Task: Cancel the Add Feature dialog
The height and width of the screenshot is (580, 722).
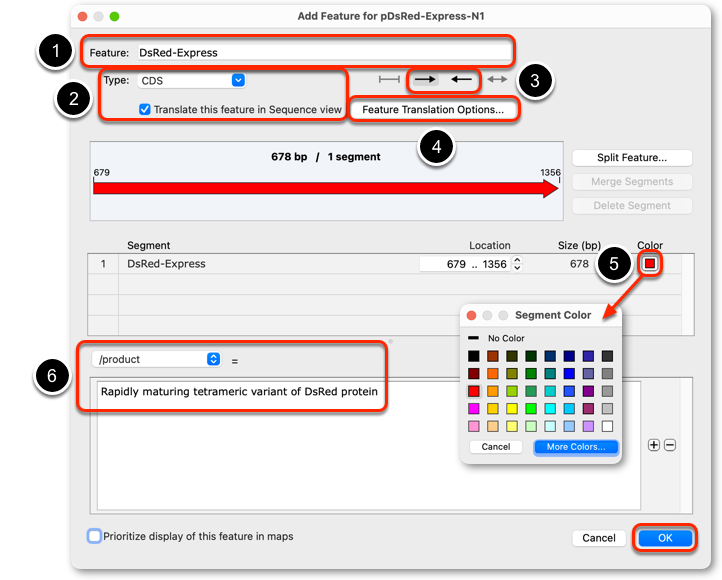Action: 599,538
